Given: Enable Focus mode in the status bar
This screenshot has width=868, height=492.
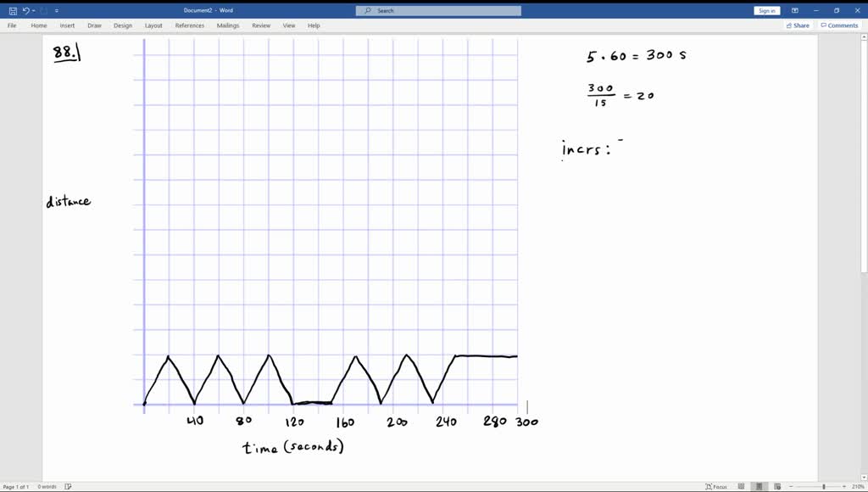Looking at the screenshot, I should coord(716,485).
